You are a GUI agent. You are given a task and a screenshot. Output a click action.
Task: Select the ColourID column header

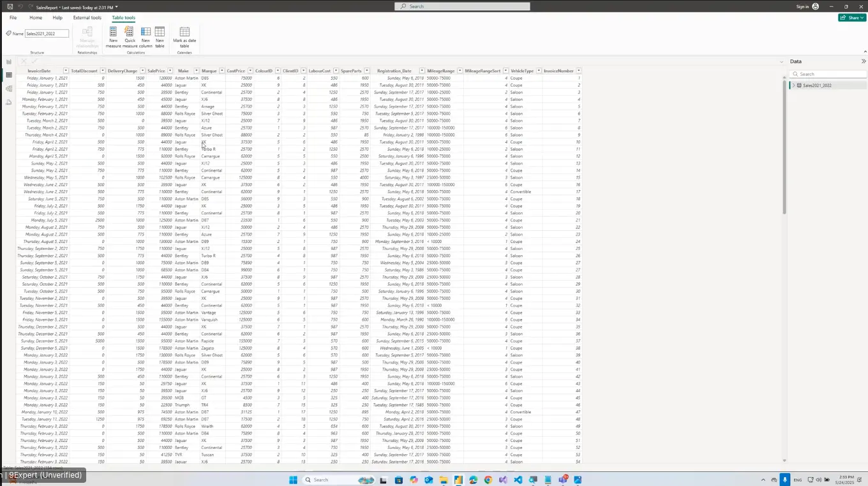tap(264, 71)
